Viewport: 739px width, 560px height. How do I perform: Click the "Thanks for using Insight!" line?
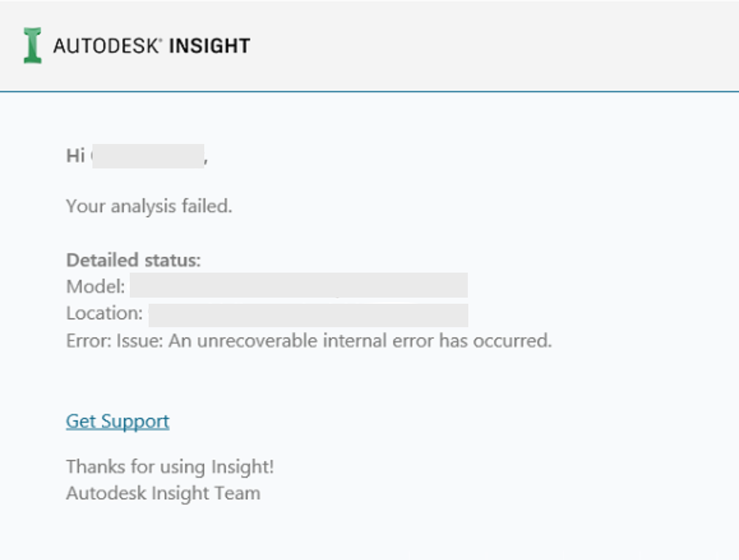pyautogui.click(x=170, y=467)
